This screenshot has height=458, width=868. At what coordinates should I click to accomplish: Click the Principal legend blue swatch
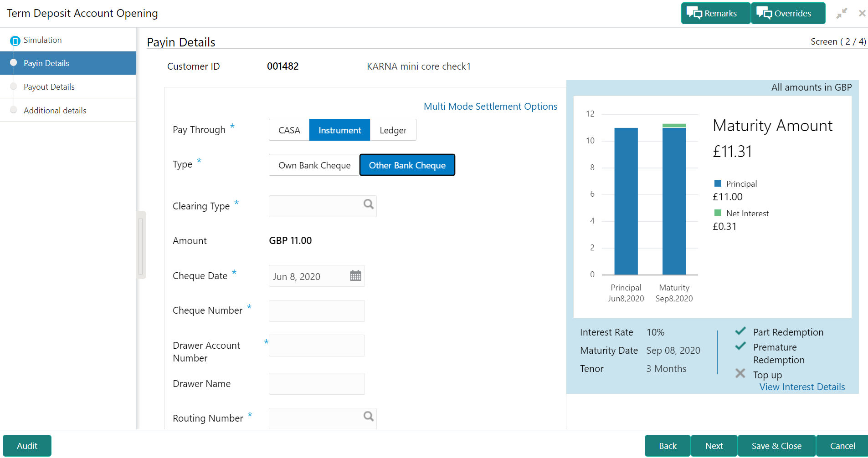(718, 183)
